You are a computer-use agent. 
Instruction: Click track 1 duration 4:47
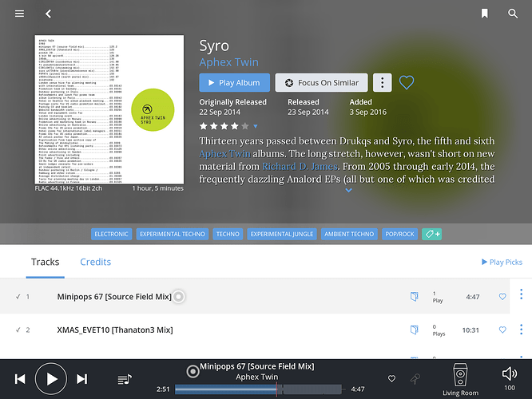[x=473, y=297]
